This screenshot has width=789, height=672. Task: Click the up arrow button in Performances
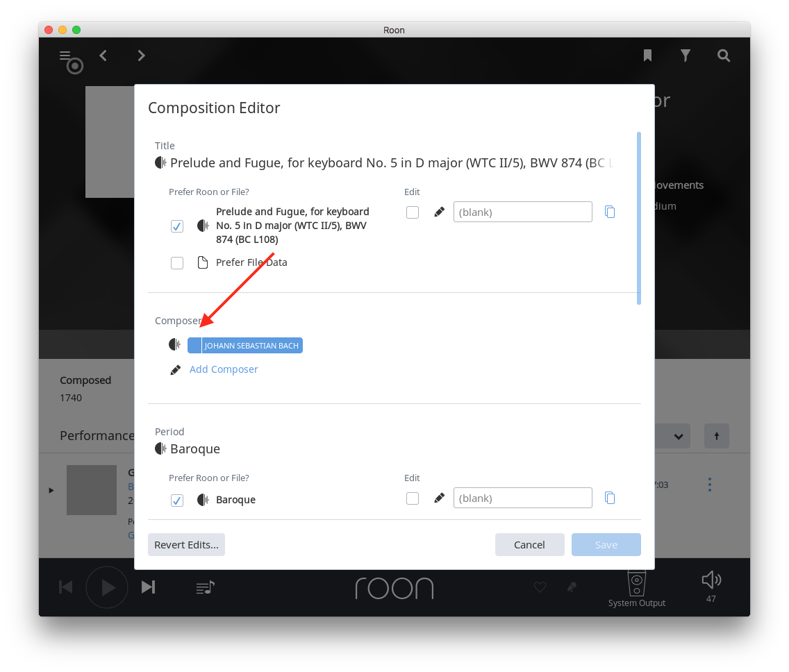(717, 436)
